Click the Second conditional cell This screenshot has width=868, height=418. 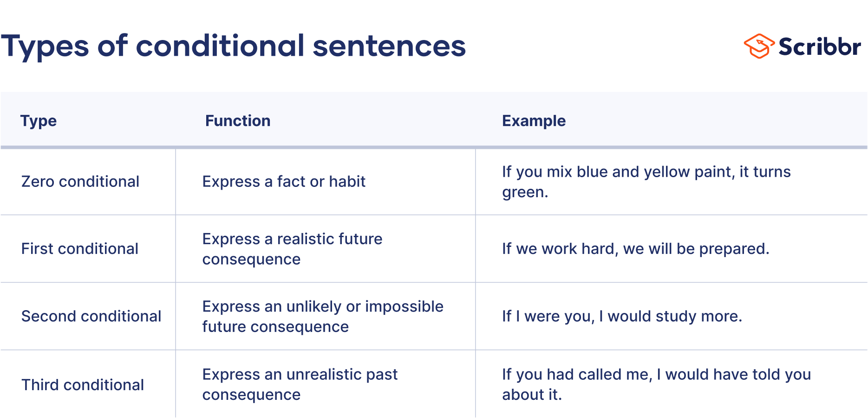pos(91,316)
